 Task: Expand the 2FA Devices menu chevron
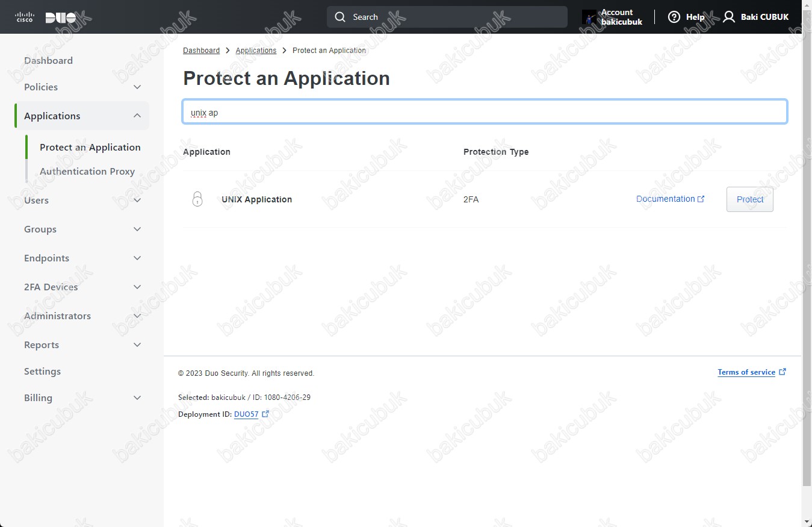(x=137, y=287)
